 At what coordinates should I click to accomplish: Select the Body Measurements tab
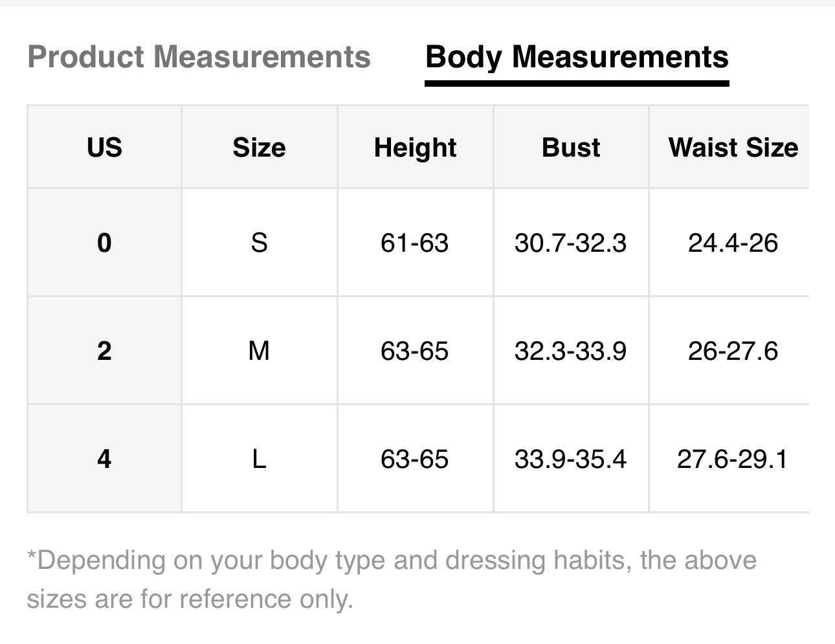[577, 57]
